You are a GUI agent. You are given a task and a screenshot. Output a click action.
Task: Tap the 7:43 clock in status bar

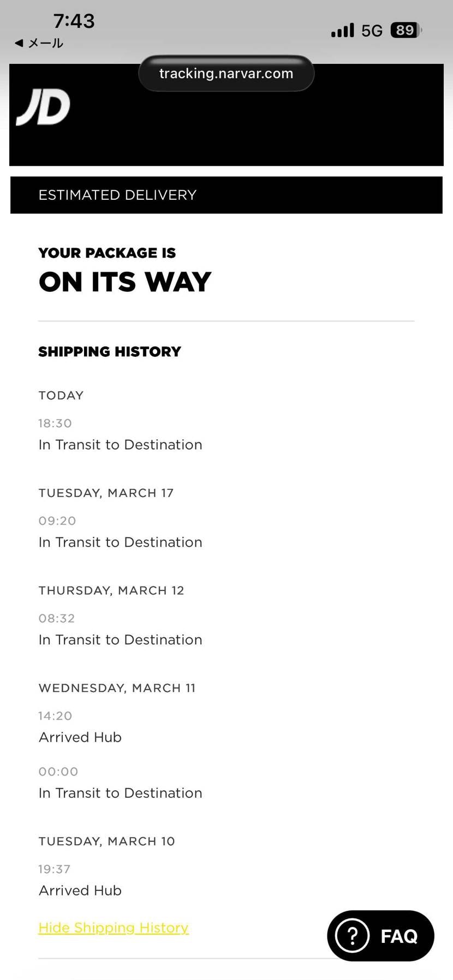tap(74, 21)
